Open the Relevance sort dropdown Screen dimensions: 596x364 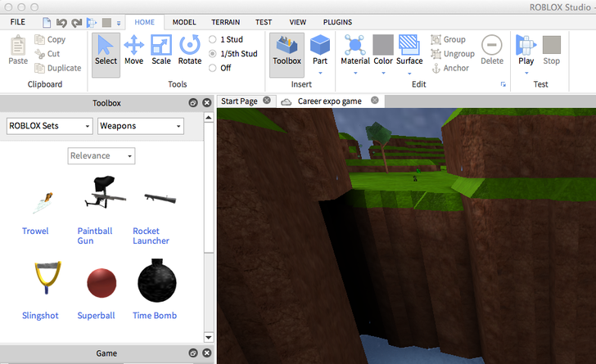point(102,155)
